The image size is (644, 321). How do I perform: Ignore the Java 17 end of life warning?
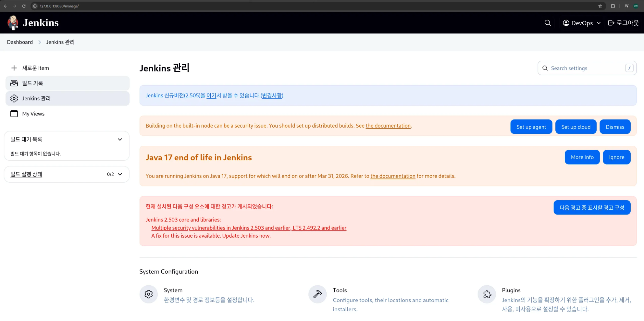616,157
